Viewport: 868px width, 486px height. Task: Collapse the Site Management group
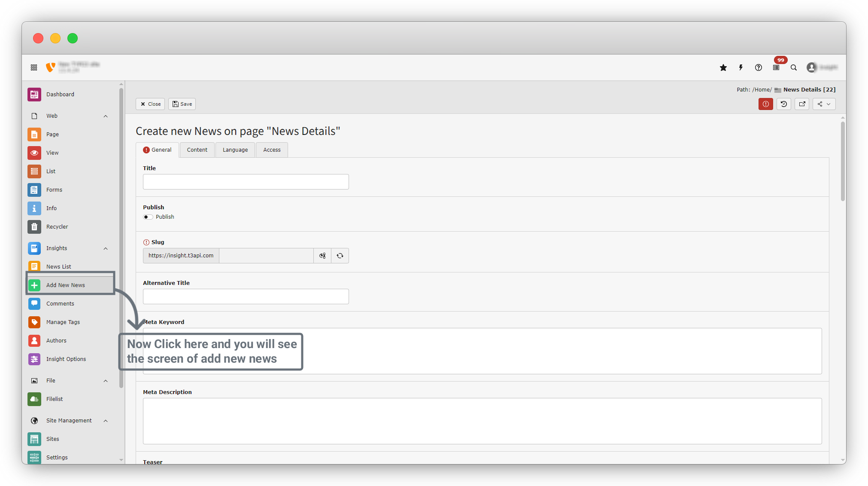pos(106,421)
